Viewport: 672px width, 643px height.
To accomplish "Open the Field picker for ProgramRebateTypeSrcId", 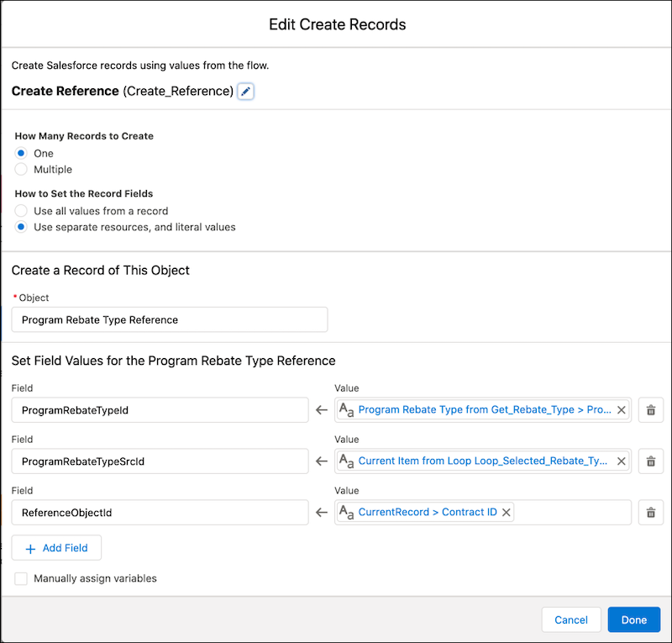I will click(x=160, y=461).
